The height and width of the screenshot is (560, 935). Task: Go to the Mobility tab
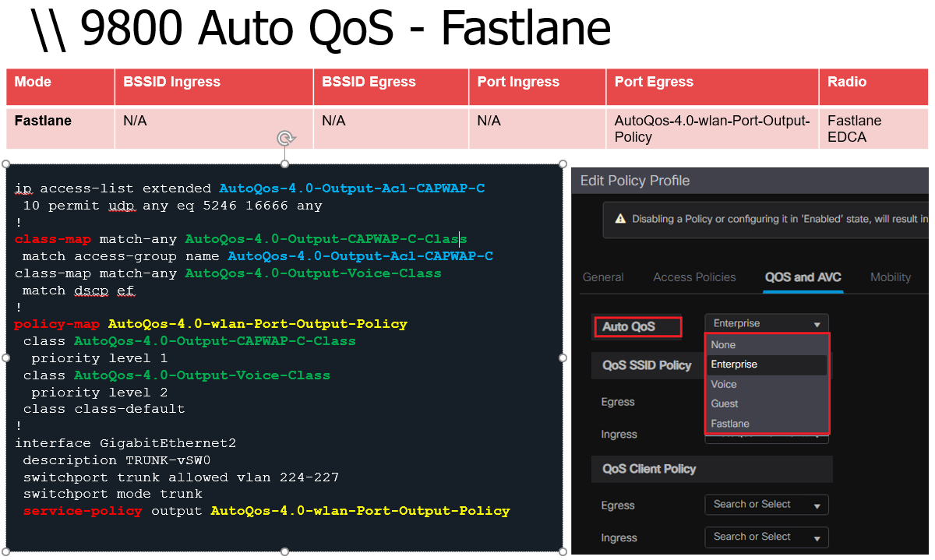pyautogui.click(x=890, y=277)
